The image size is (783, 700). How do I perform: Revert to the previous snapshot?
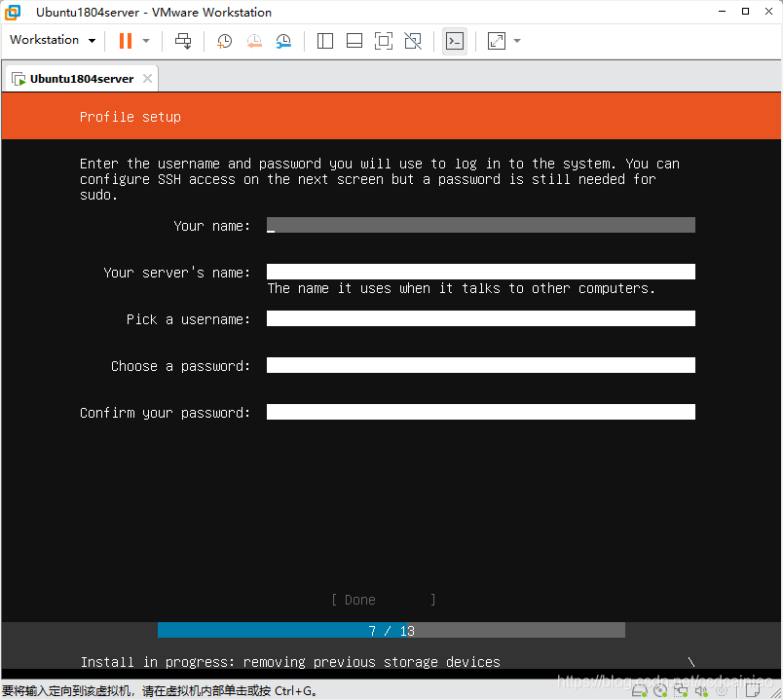(x=254, y=41)
